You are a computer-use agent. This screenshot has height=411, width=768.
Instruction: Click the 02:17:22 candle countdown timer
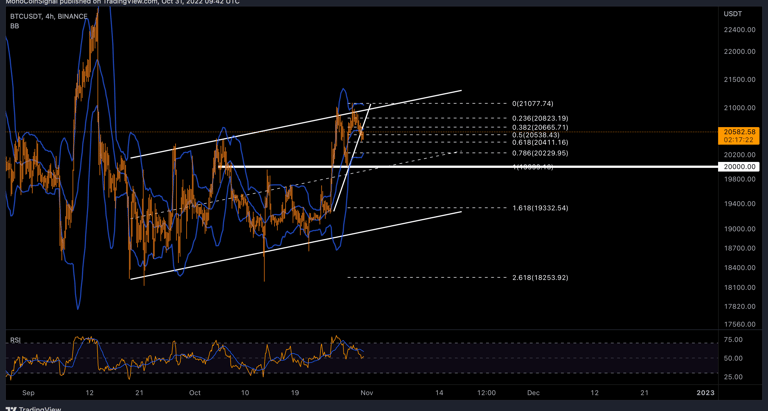coord(738,140)
